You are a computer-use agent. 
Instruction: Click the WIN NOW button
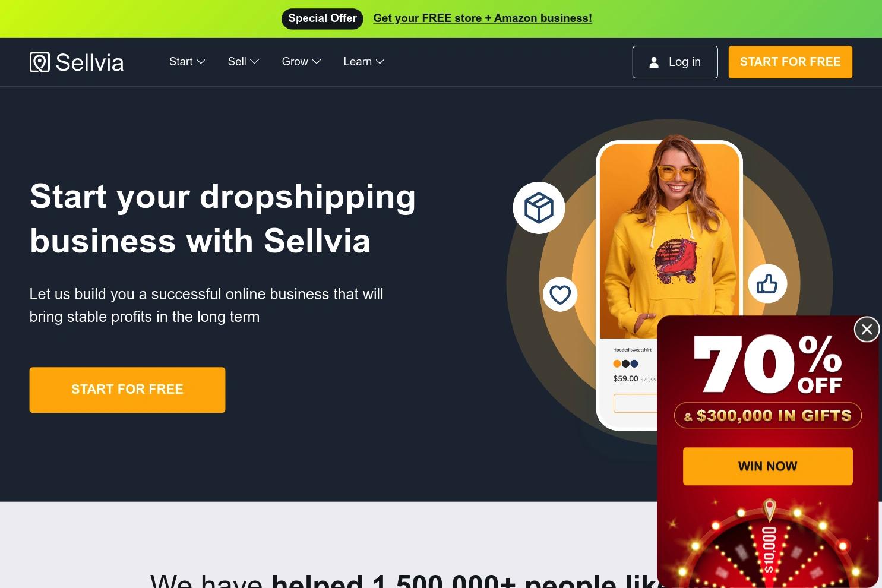[768, 466]
